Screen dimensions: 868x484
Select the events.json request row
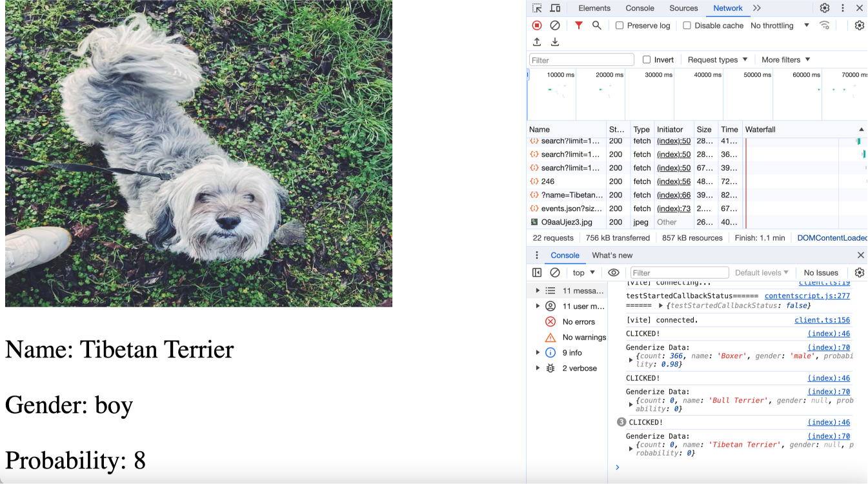click(x=697, y=208)
